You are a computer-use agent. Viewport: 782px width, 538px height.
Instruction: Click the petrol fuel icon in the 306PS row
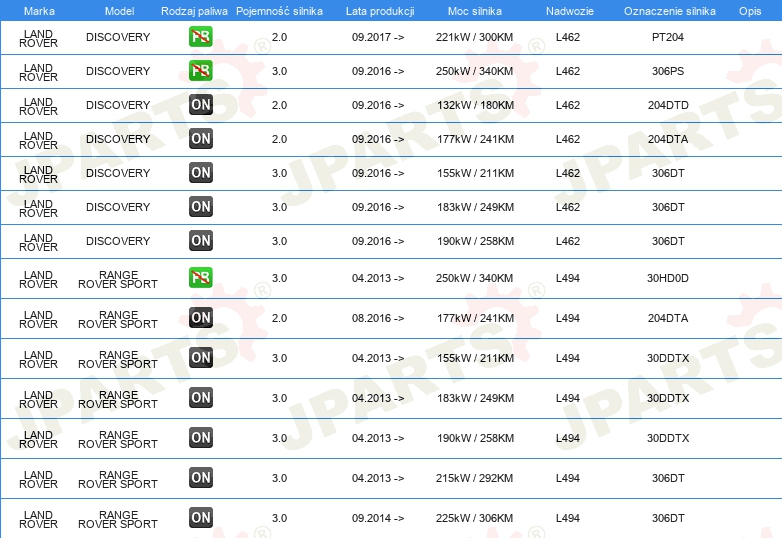(x=200, y=71)
